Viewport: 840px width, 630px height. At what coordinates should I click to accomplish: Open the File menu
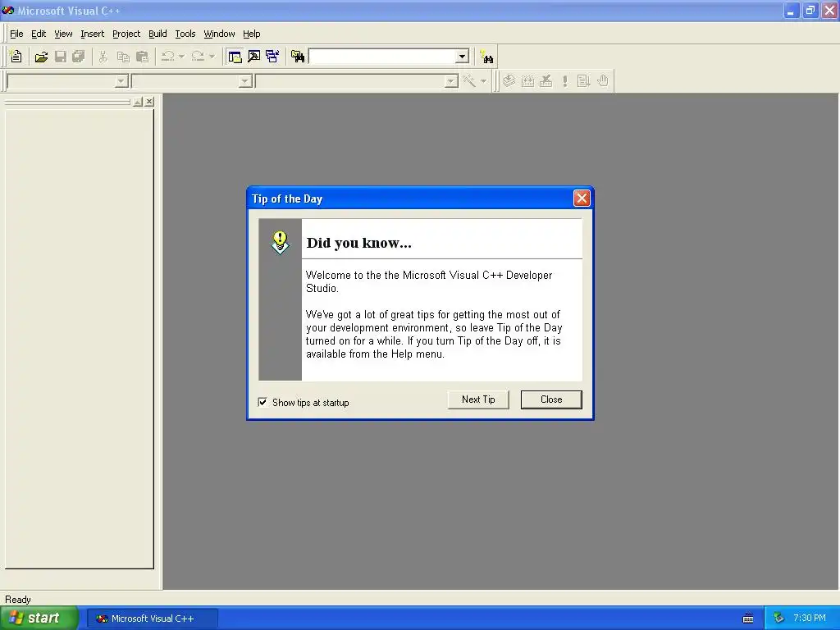click(16, 34)
